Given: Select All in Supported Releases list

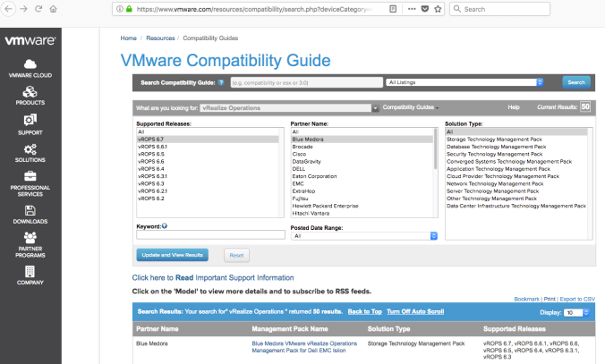Looking at the screenshot, I should click(x=208, y=131).
